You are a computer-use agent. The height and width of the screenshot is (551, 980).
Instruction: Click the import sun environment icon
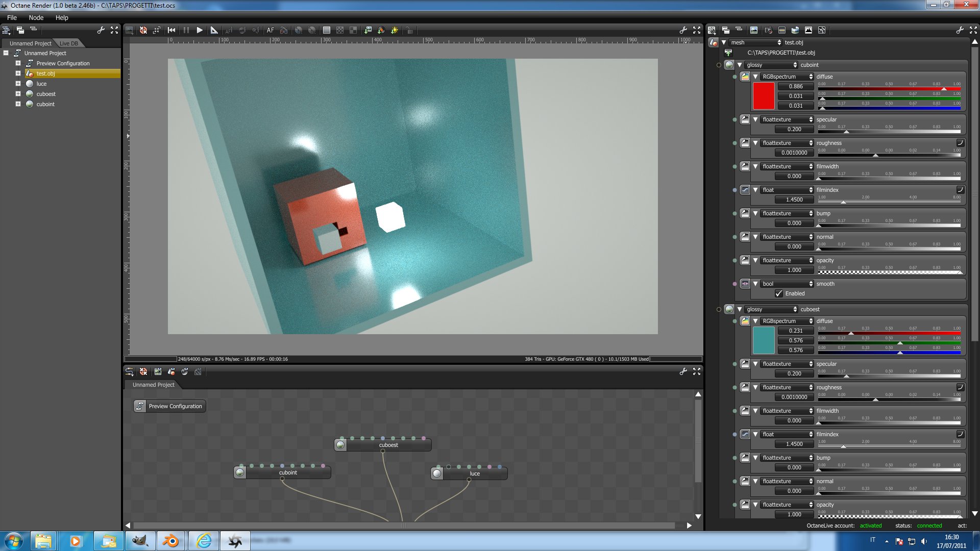click(394, 30)
